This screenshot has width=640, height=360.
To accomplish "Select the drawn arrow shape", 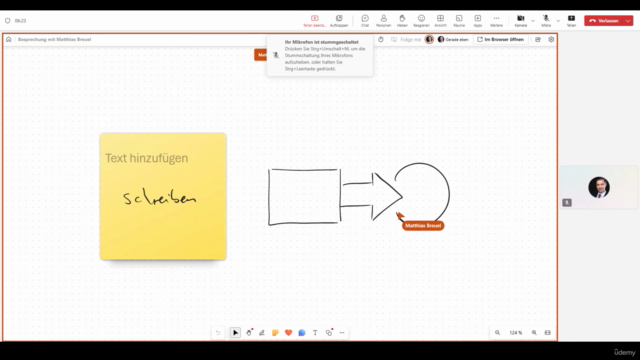I will point(371,196).
